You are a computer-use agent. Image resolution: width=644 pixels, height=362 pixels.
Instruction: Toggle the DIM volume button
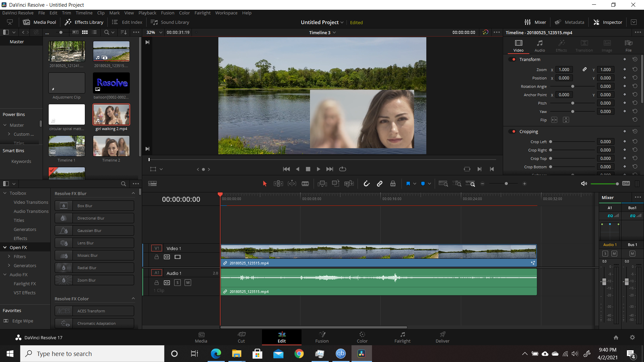626,184
